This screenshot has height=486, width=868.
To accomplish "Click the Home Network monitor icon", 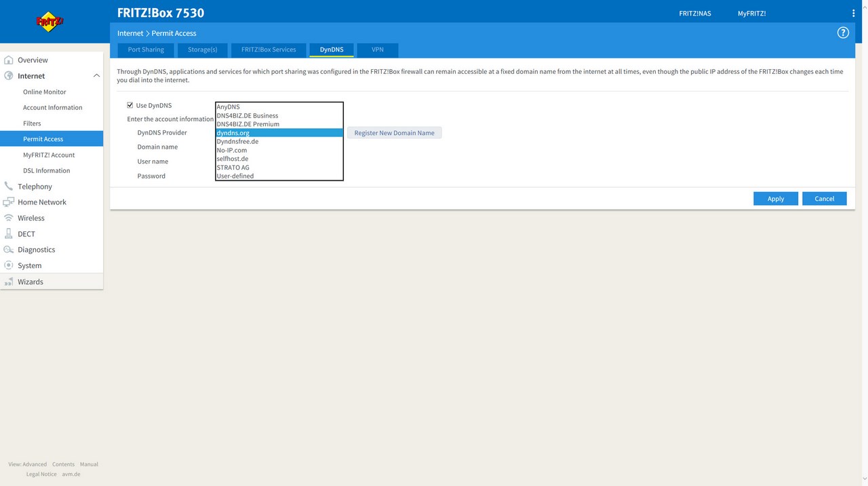I will 9,202.
